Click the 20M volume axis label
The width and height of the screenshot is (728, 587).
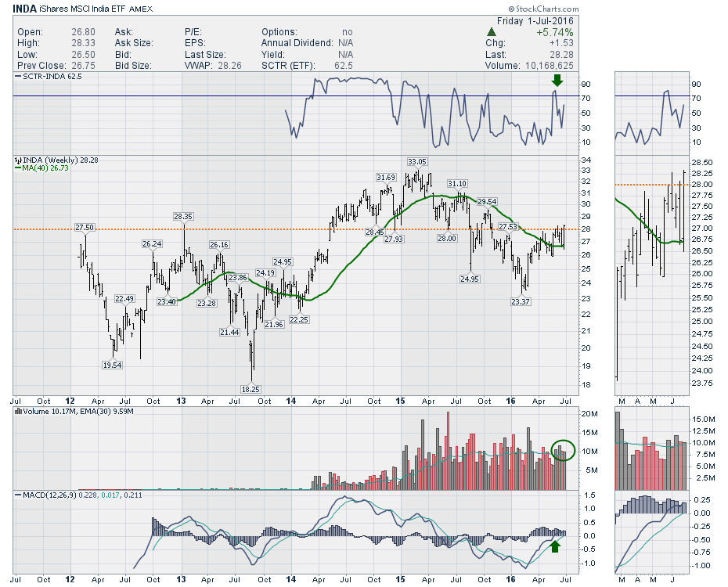pyautogui.click(x=589, y=414)
